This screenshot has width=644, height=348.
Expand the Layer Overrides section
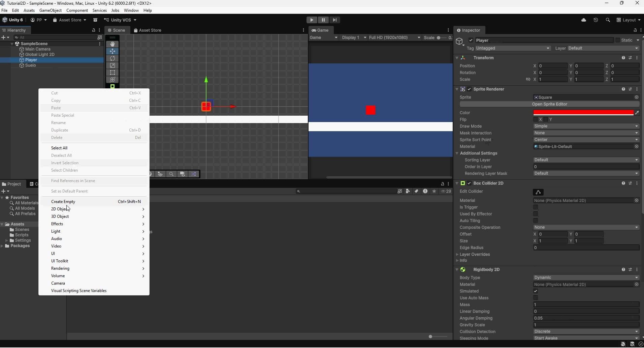pyautogui.click(x=475, y=255)
